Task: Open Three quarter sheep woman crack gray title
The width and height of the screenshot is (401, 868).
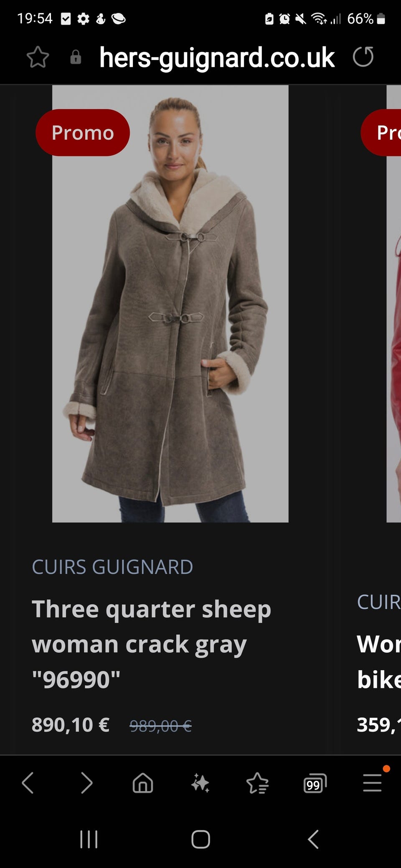Action: 152,644
